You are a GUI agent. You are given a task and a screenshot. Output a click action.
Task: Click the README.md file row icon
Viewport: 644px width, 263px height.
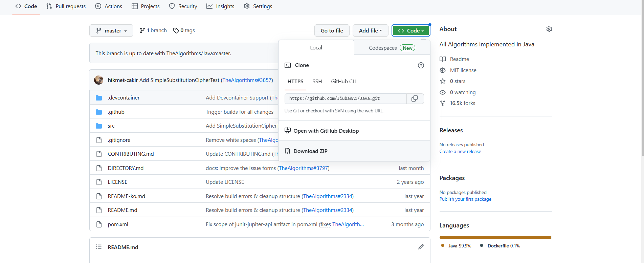pos(99,210)
